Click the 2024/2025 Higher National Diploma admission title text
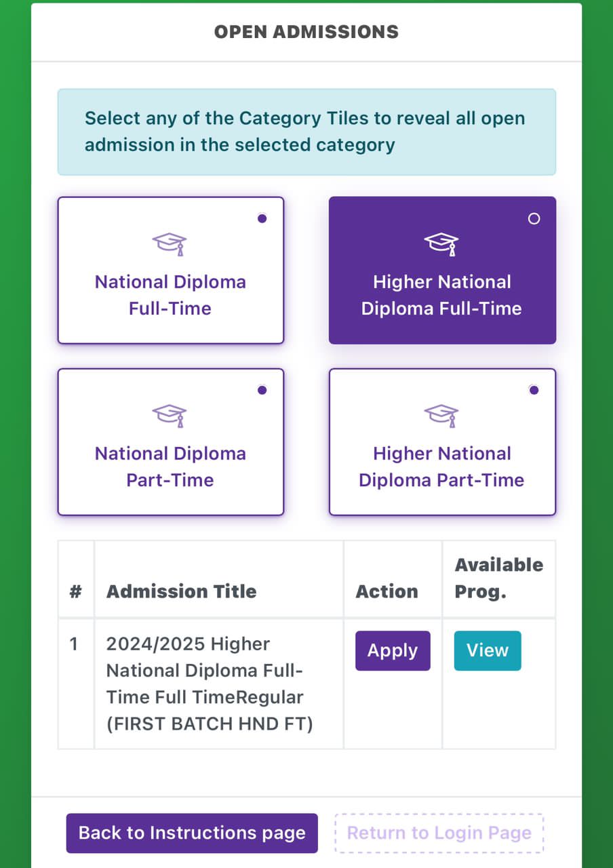The height and width of the screenshot is (868, 613). (210, 684)
